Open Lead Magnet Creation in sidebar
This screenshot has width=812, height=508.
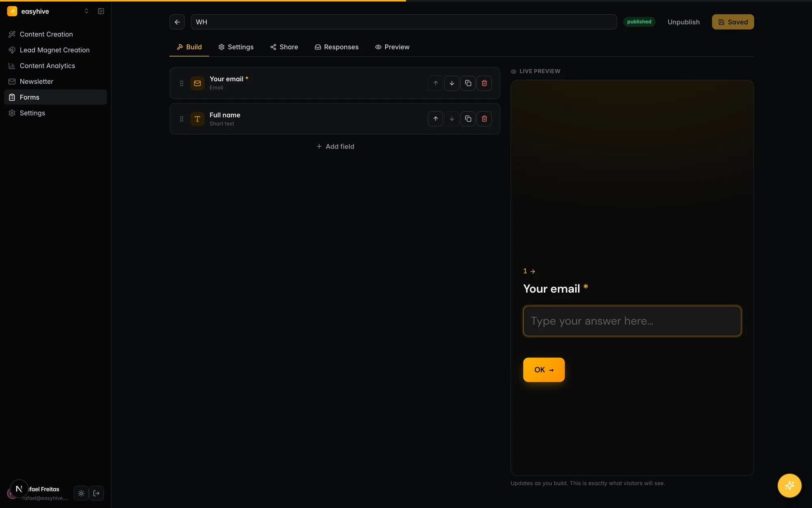(x=56, y=50)
